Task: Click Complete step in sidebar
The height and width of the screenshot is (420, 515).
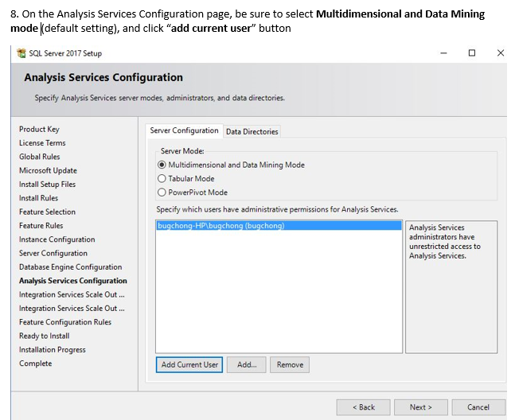Action: point(36,364)
